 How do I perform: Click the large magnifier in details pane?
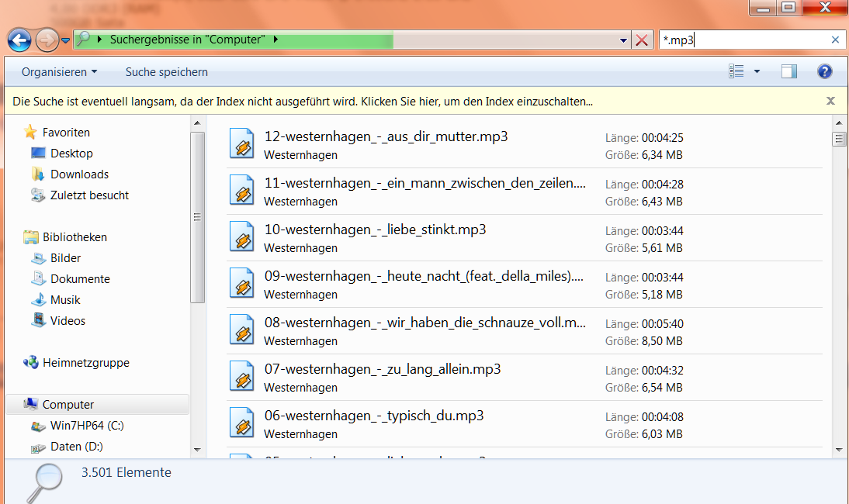[44, 483]
